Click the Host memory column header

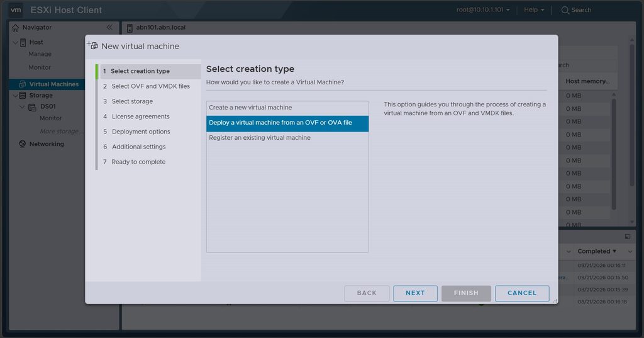click(587, 81)
